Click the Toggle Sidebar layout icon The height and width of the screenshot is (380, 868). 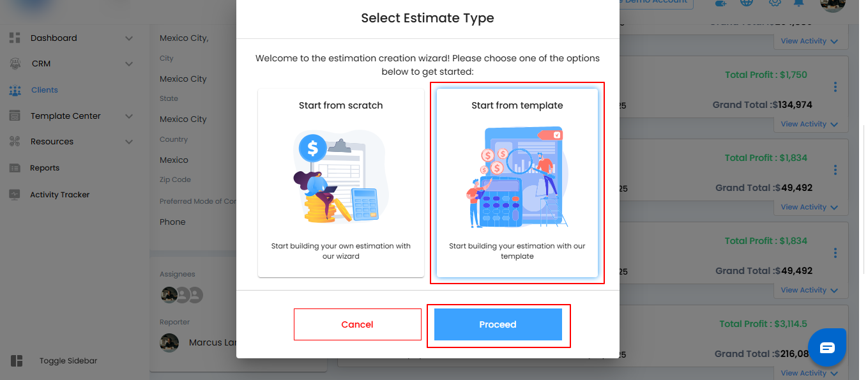tap(17, 361)
